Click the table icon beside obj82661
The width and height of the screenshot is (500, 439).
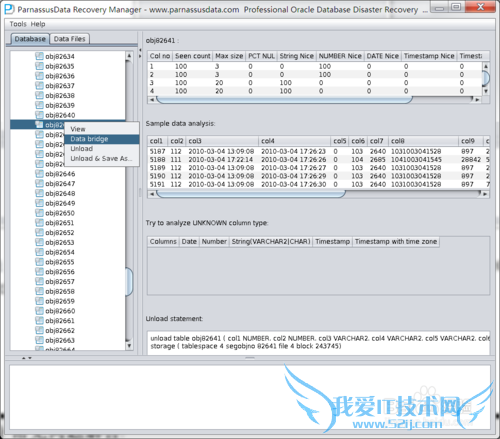click(x=39, y=321)
